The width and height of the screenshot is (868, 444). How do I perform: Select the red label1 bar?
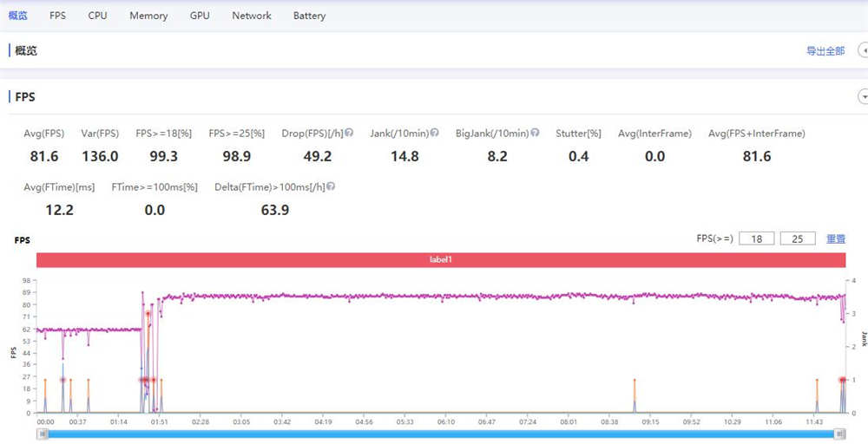point(441,259)
